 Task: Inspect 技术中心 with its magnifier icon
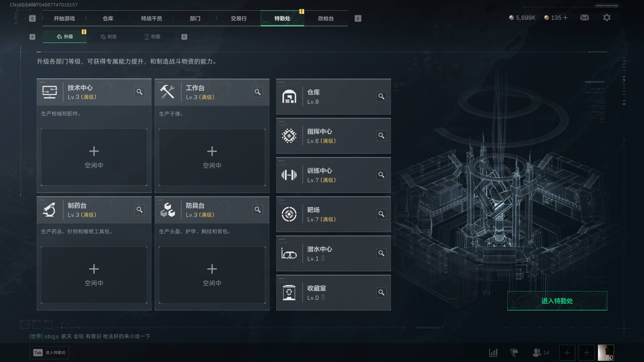click(140, 92)
